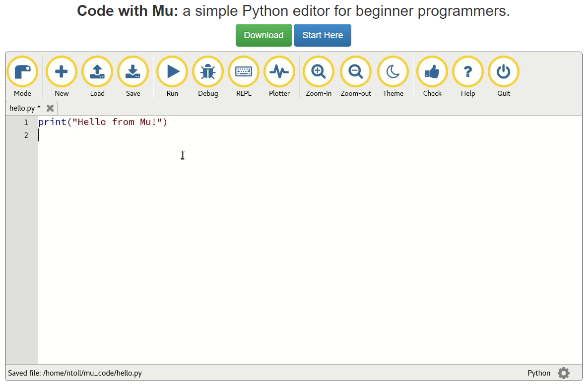
Task: Place the cursor on line 1's print statement
Action: pyautogui.click(x=103, y=122)
